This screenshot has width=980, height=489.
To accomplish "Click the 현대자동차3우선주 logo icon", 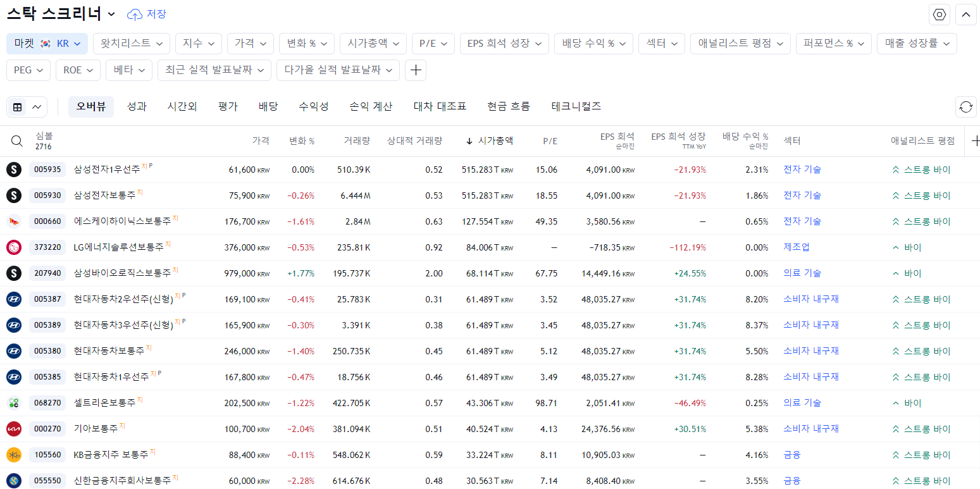I will click(14, 325).
